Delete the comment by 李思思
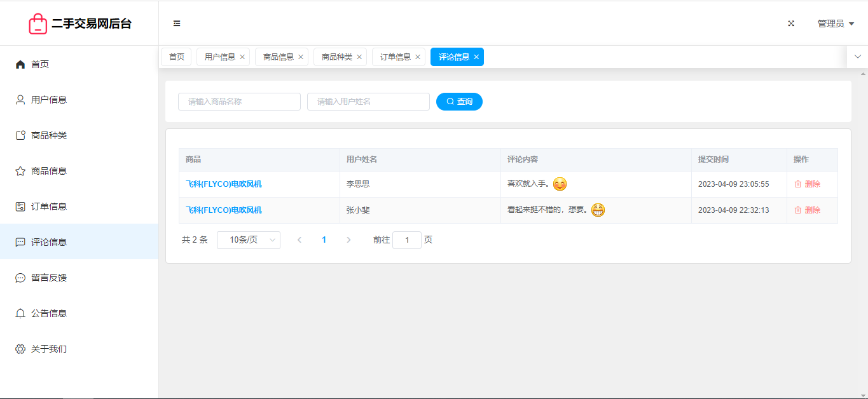868x399 pixels. click(807, 184)
